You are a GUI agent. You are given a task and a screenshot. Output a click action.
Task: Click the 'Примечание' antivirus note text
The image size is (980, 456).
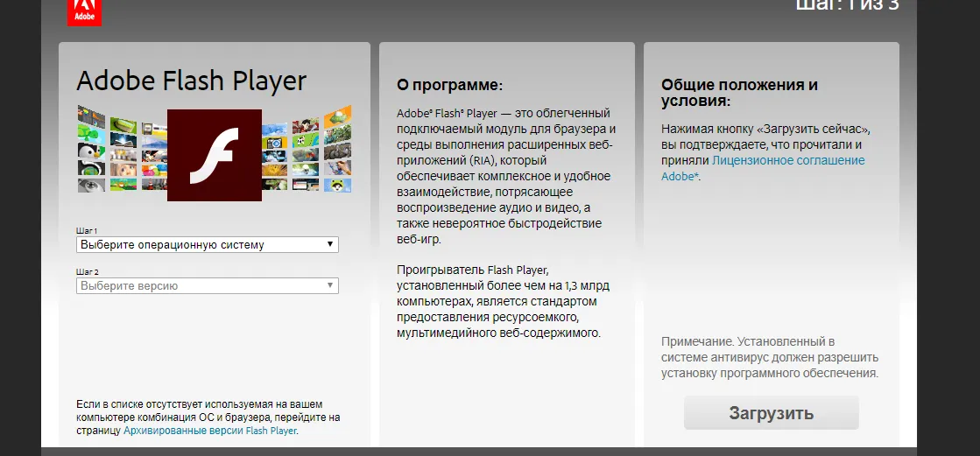[x=770, y=358]
